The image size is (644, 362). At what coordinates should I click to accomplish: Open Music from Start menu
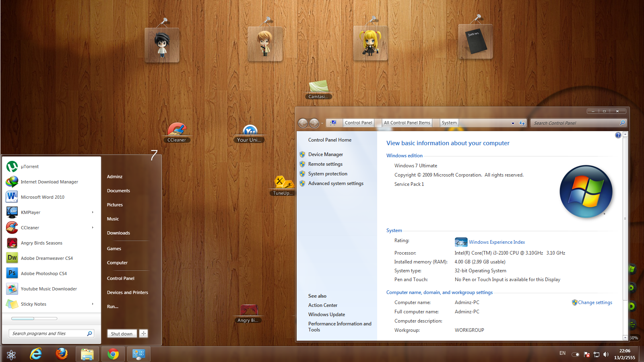(x=113, y=219)
